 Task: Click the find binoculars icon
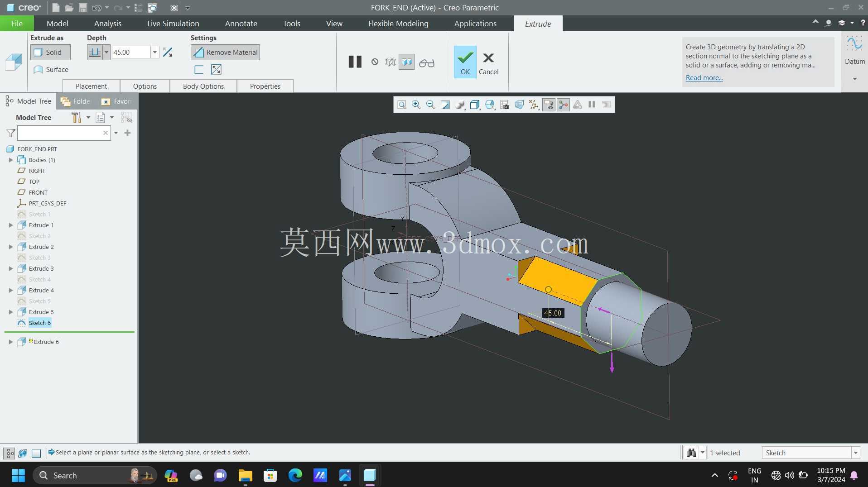click(x=691, y=453)
